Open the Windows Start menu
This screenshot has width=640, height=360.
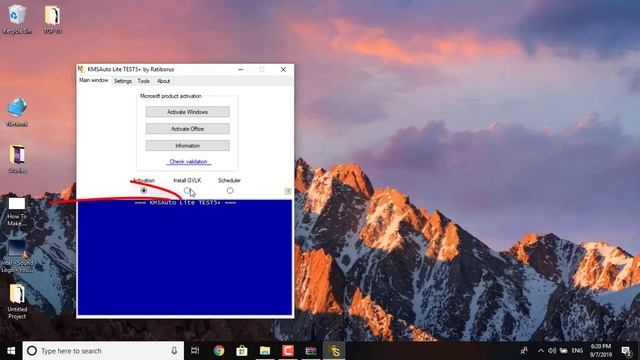(x=11, y=351)
